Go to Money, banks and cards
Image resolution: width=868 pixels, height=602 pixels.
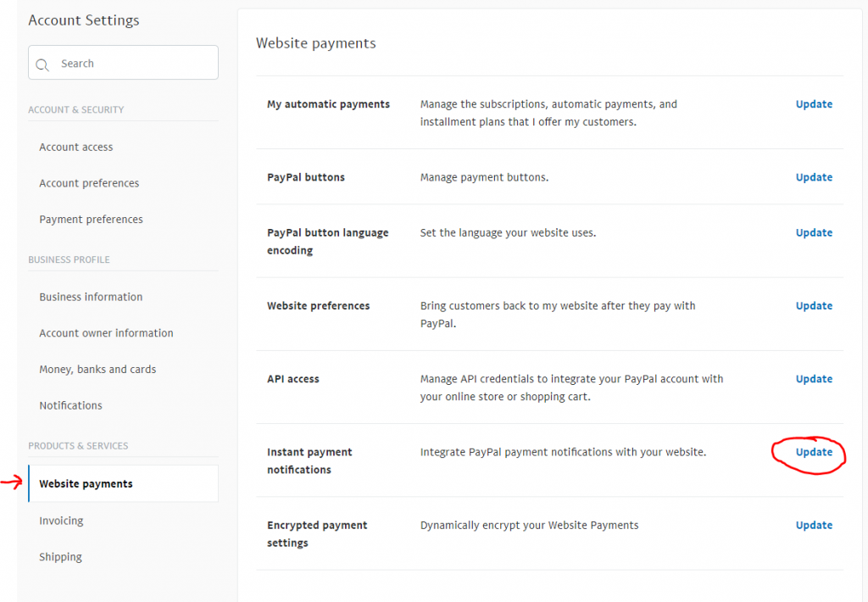point(97,370)
